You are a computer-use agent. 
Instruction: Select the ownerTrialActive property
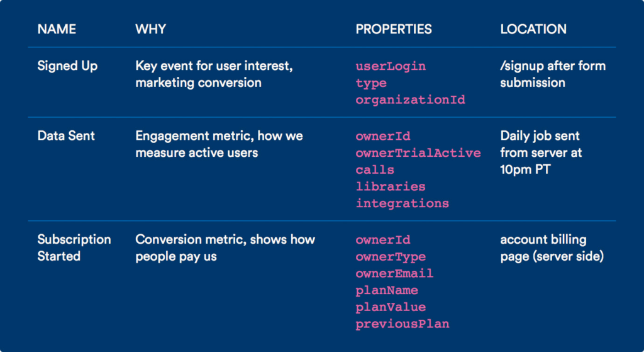(418, 153)
